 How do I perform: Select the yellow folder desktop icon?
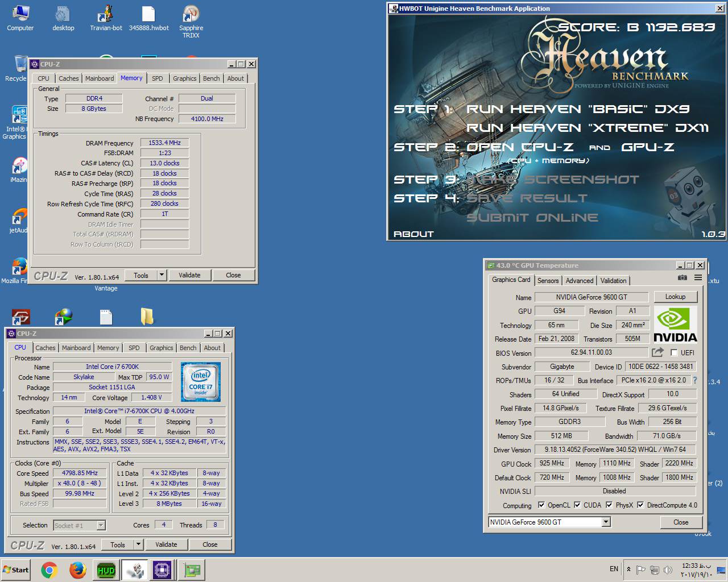(147, 317)
